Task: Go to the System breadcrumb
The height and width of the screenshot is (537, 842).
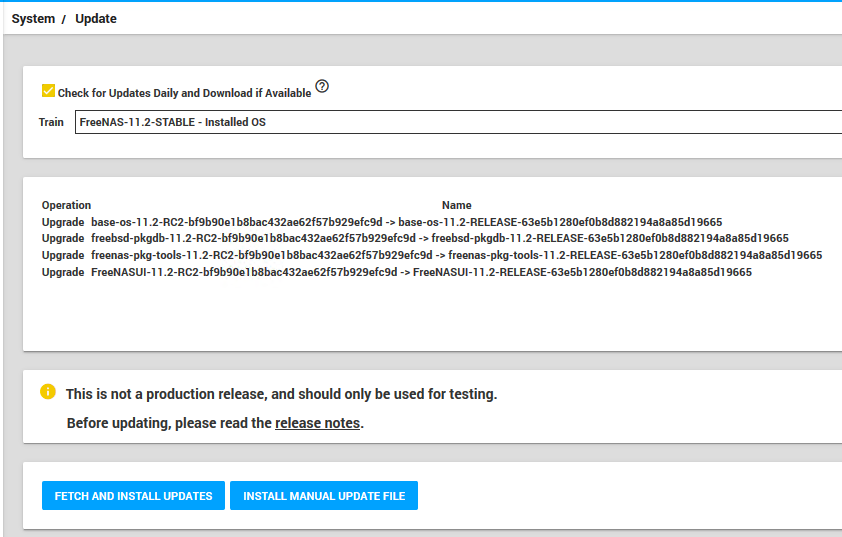Action: 33,19
